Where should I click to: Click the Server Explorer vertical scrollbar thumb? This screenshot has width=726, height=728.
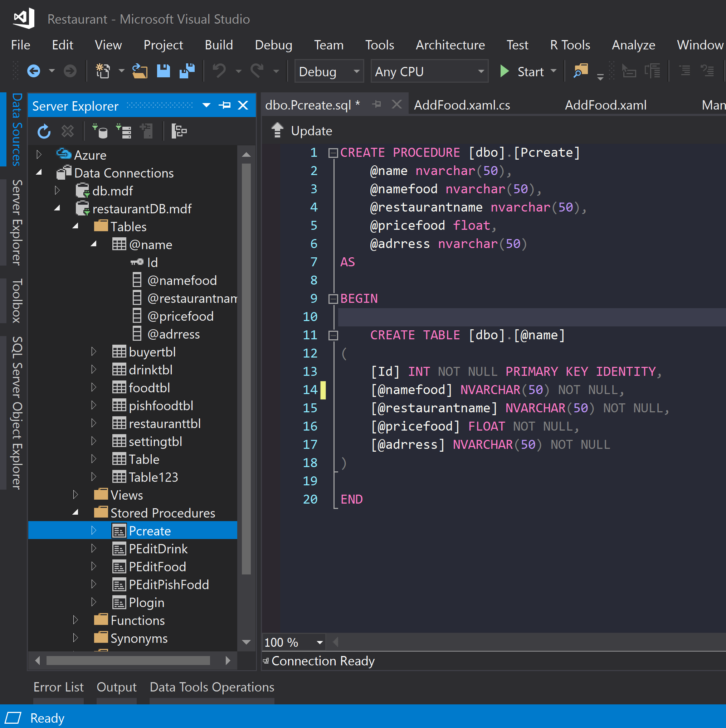(x=247, y=369)
